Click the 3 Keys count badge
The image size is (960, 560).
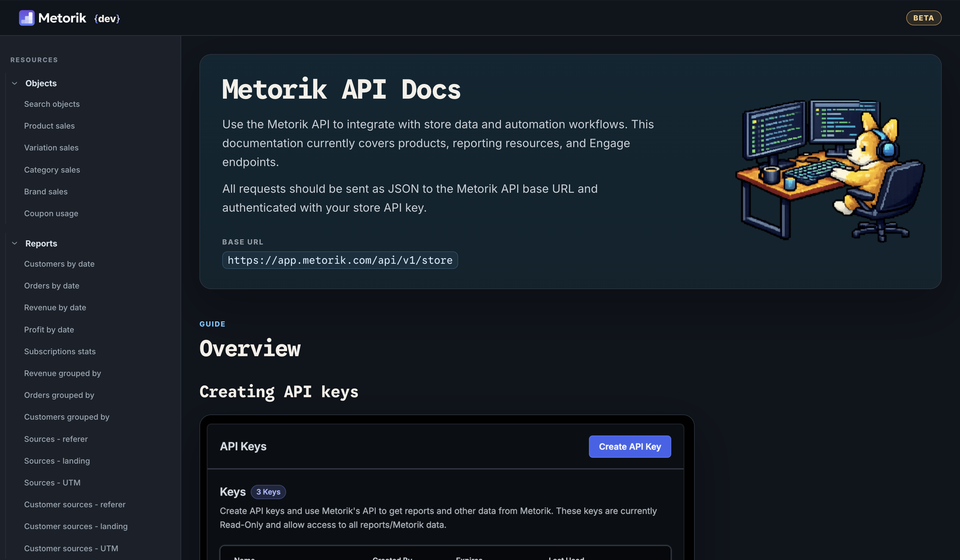pos(268,492)
